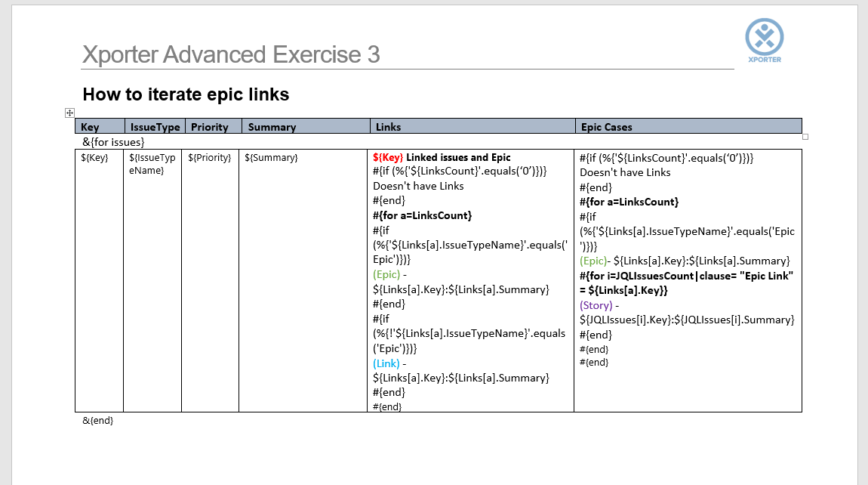Click the ${Priority} placeholder cell
This screenshot has width=868, height=485.
[210, 158]
